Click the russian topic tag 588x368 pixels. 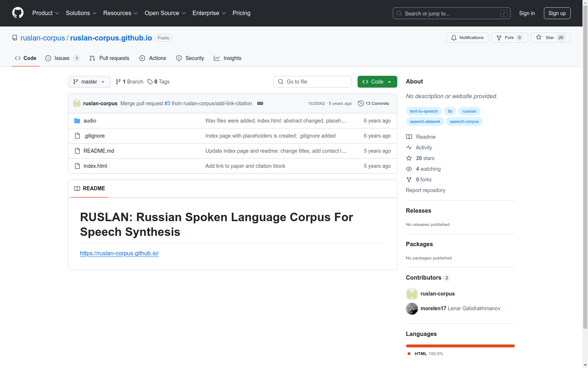pyautogui.click(x=469, y=111)
